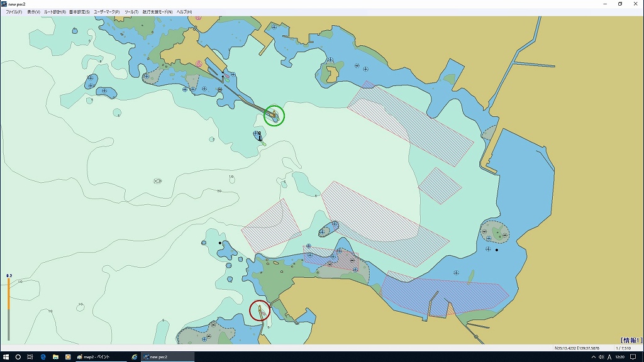The height and width of the screenshot is (362, 644).
Task: Open the ファイル(F) menu
Action: pos(13,12)
